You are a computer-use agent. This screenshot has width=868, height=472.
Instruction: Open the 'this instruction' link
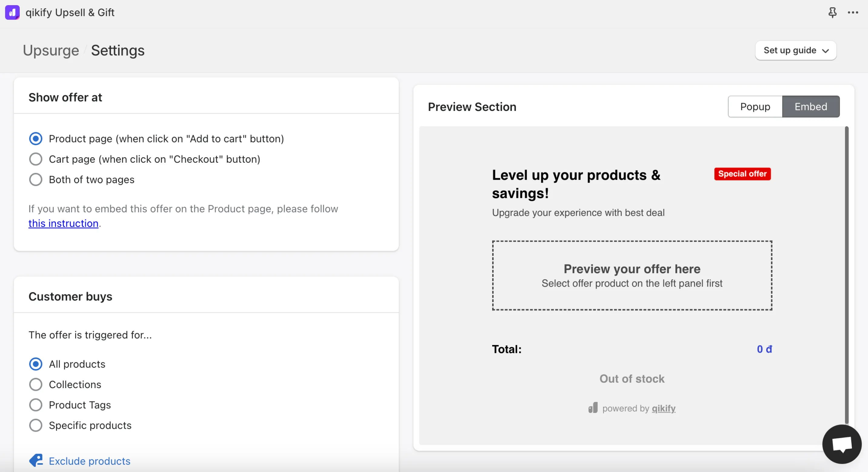pyautogui.click(x=63, y=223)
